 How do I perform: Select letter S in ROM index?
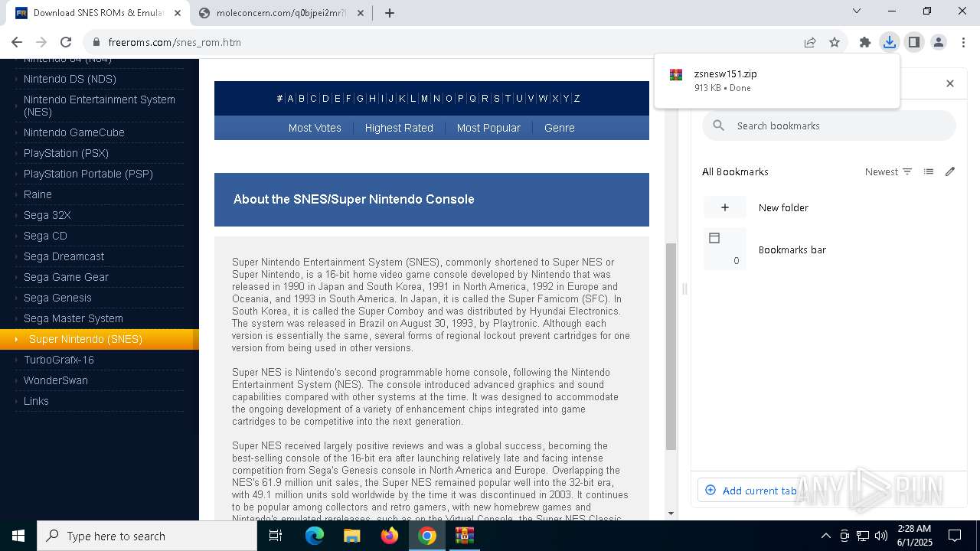coord(496,98)
